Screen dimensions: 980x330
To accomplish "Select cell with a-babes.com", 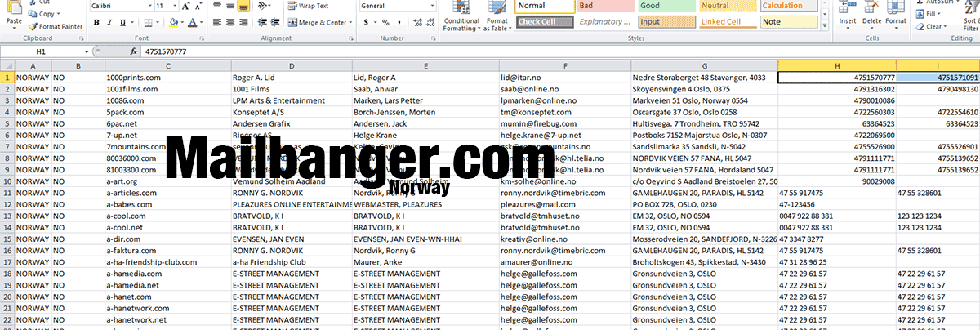I will point(167,205).
